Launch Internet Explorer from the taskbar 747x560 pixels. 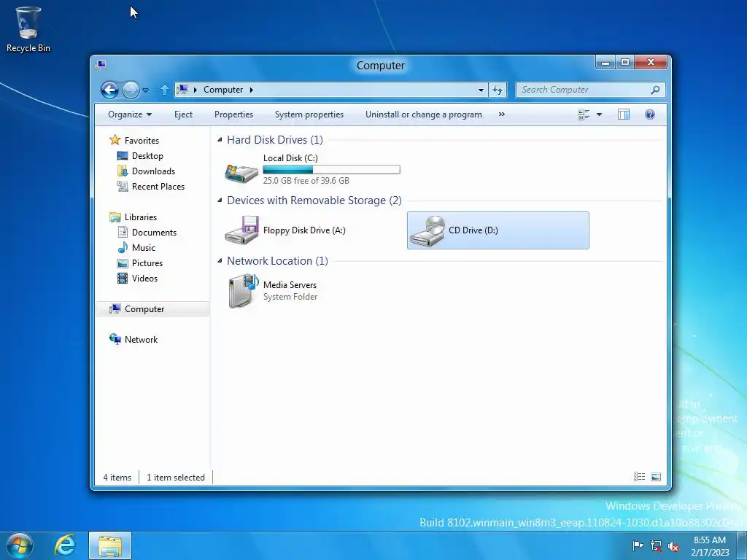(x=65, y=545)
